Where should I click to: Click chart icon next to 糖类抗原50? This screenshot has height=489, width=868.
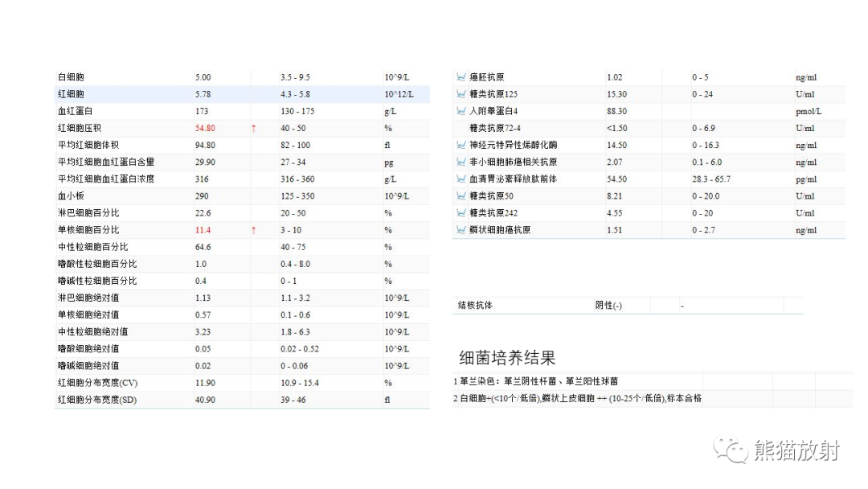tap(461, 196)
